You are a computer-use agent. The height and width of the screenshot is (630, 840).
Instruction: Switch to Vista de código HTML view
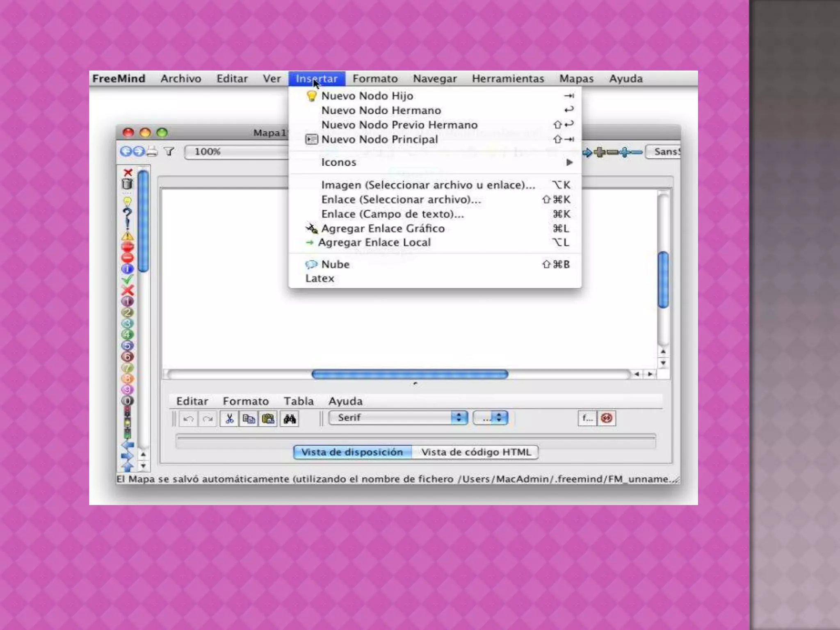pyautogui.click(x=476, y=452)
